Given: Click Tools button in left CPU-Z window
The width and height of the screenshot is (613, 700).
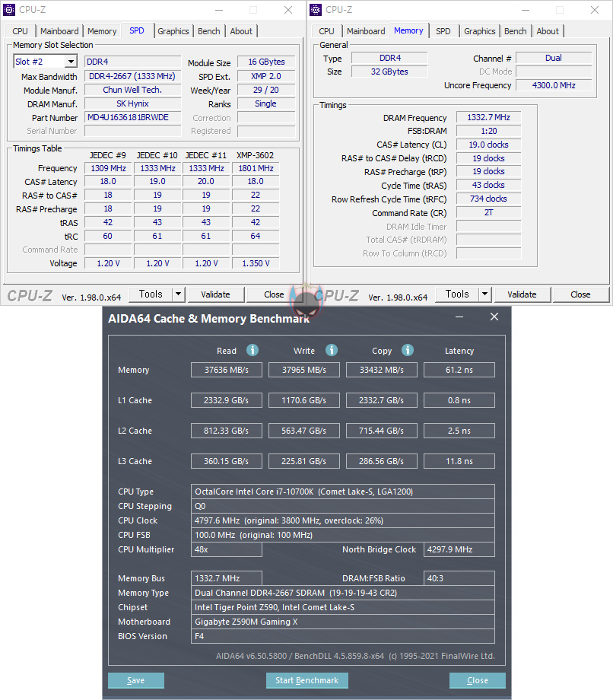Looking at the screenshot, I should click(x=151, y=294).
